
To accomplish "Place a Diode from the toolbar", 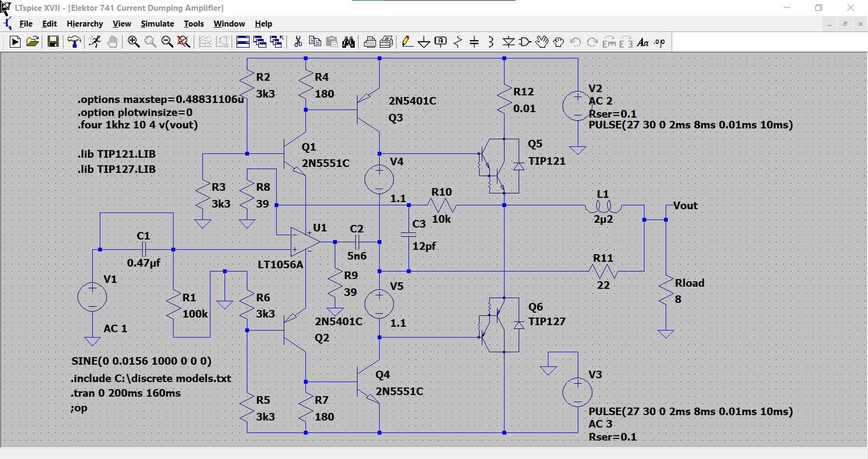I will point(508,42).
